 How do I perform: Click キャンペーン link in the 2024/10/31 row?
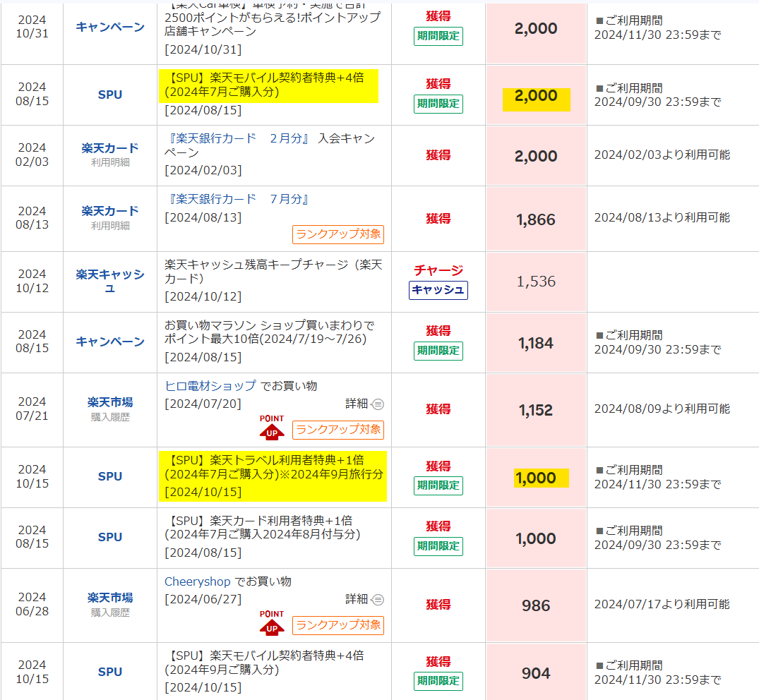point(110,27)
